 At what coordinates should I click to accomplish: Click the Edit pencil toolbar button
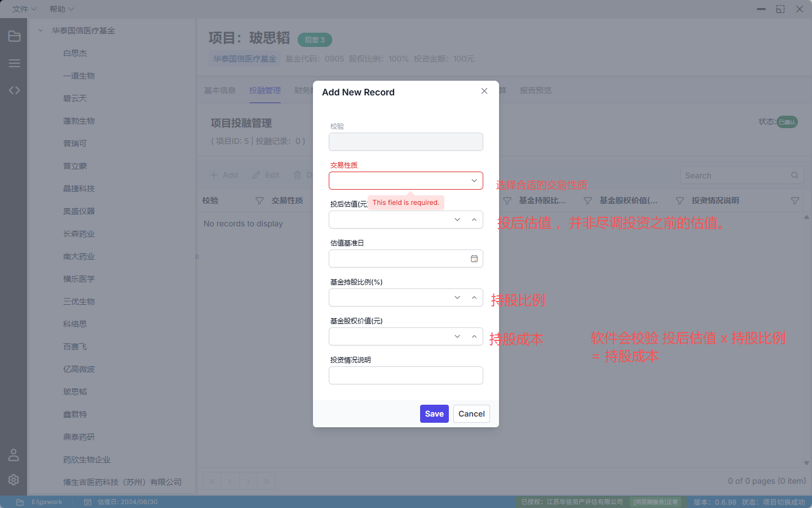[266, 175]
